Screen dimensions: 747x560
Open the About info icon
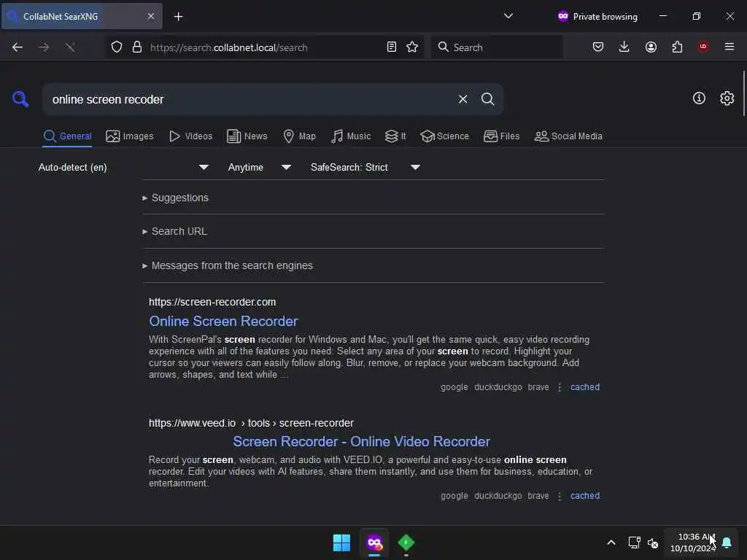coord(699,98)
